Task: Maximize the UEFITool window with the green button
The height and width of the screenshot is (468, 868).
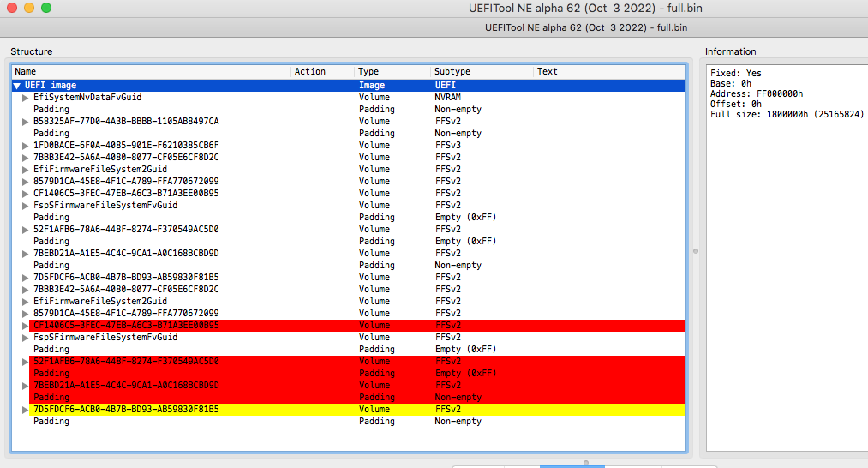Action: click(46, 8)
